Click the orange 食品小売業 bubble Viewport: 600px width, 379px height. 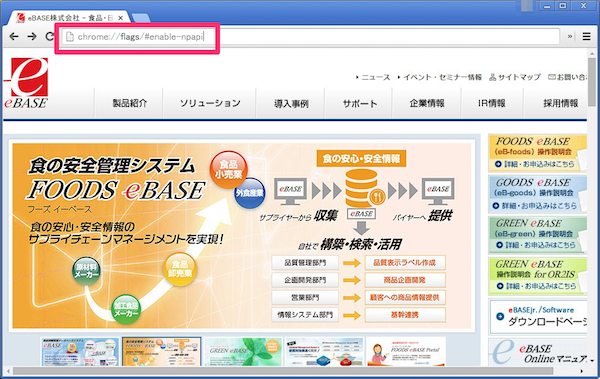pos(228,170)
